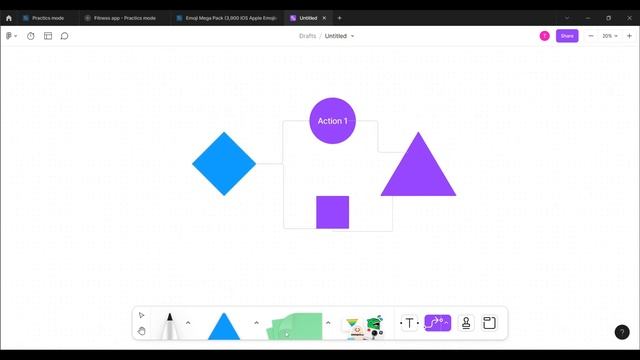Click the Drafts breadcrumb link
The height and width of the screenshot is (360, 640).
coord(307,36)
